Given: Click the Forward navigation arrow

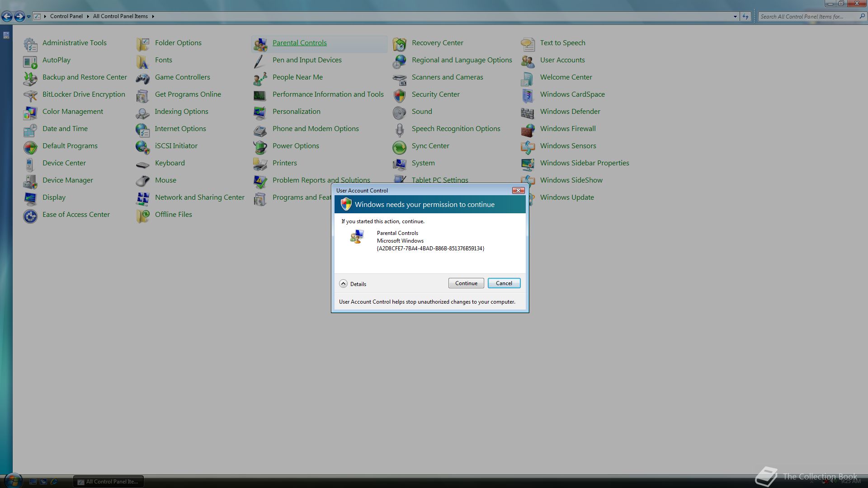Looking at the screenshot, I should click(x=19, y=17).
